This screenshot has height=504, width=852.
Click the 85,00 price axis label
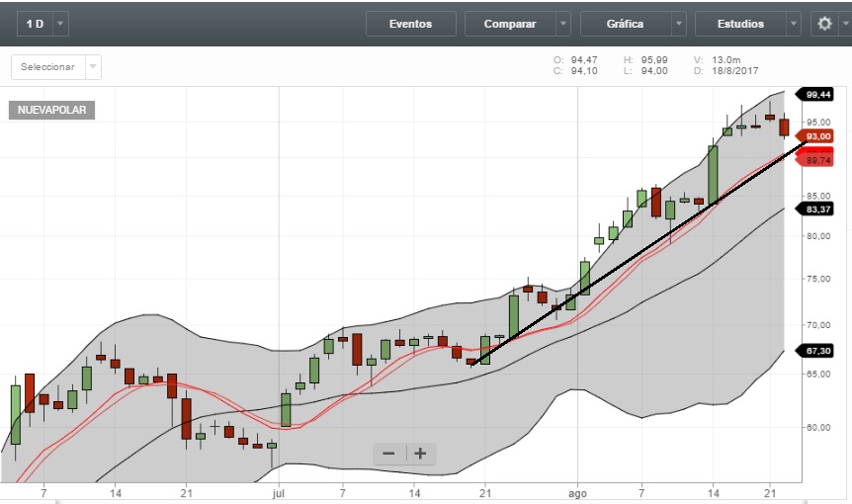[x=817, y=196]
